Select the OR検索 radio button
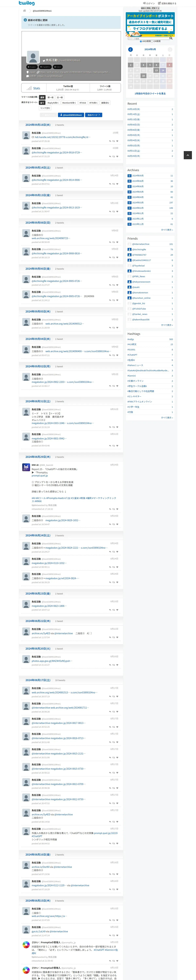This screenshot has height=980, width=196. point(152,41)
